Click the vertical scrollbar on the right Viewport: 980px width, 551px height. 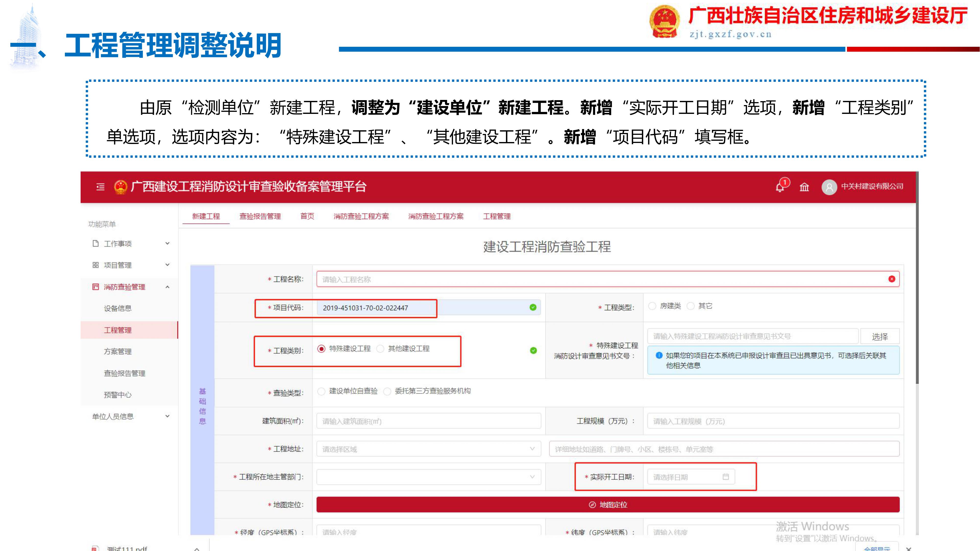pyautogui.click(x=917, y=289)
